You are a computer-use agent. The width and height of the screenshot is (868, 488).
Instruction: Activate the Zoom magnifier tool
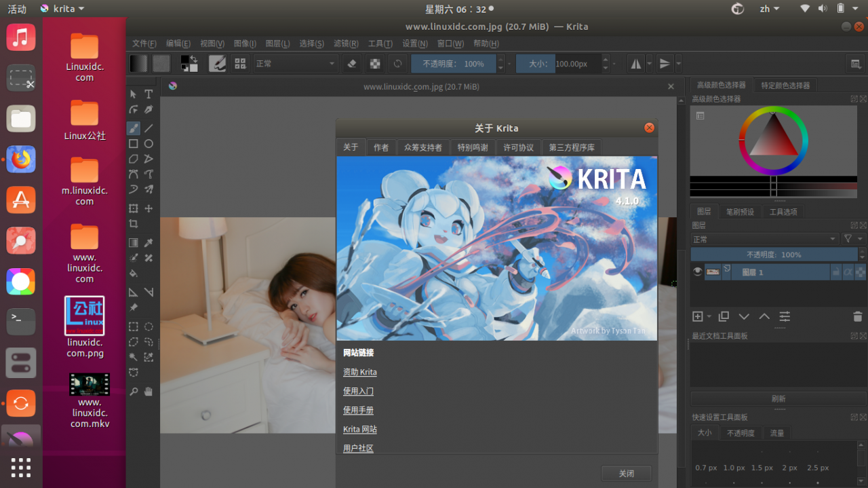click(x=134, y=392)
